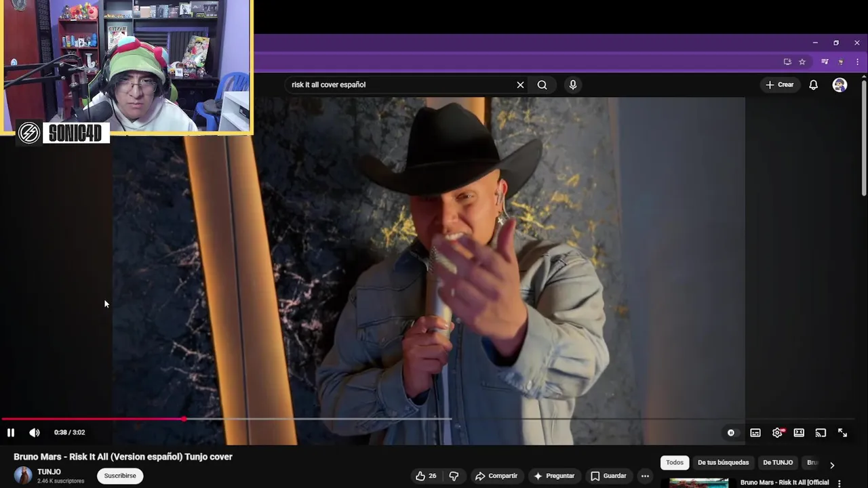
Task: Click the 0:38 / 3:02 time display
Action: (x=70, y=432)
